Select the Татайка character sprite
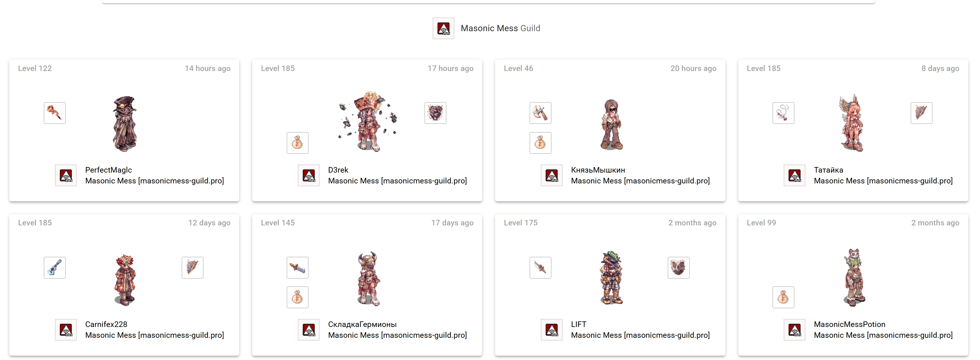Image resolution: width=980 pixels, height=360 pixels. (x=851, y=123)
